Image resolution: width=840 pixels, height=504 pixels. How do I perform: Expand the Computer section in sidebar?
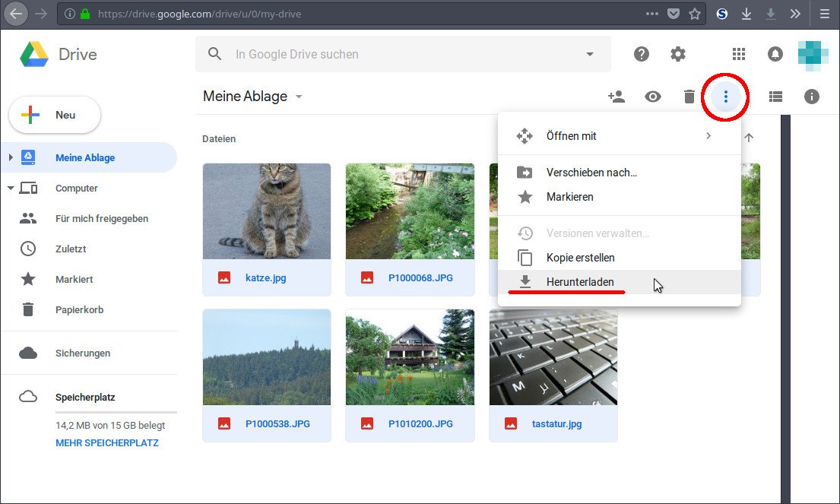[11, 188]
